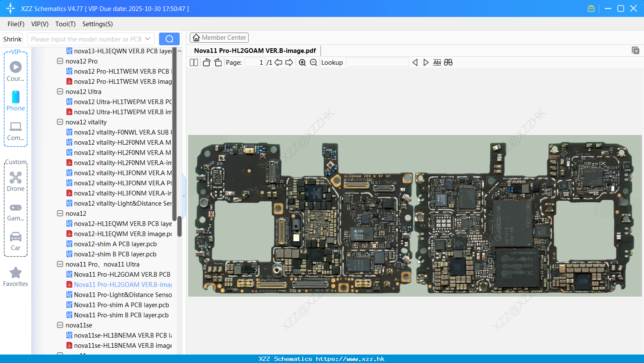Viewport: 644px width, 363px height.
Task: Open Nova11 Pro-shim B PCB layer.pcb
Action: click(x=118, y=315)
